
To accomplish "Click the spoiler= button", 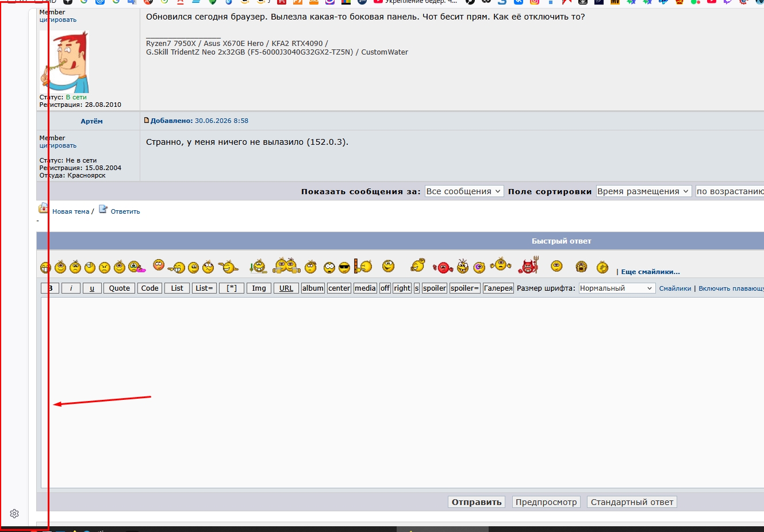I will (x=465, y=288).
